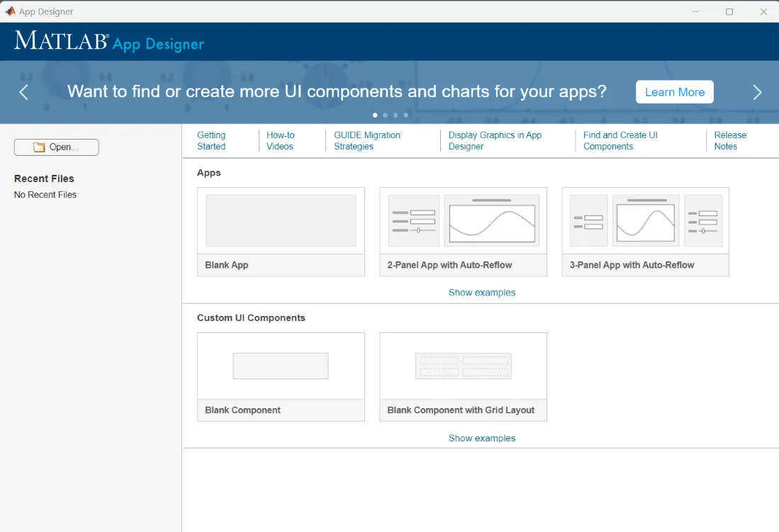
Task: Click the MATLAB logo in title bar
Action: point(10,11)
